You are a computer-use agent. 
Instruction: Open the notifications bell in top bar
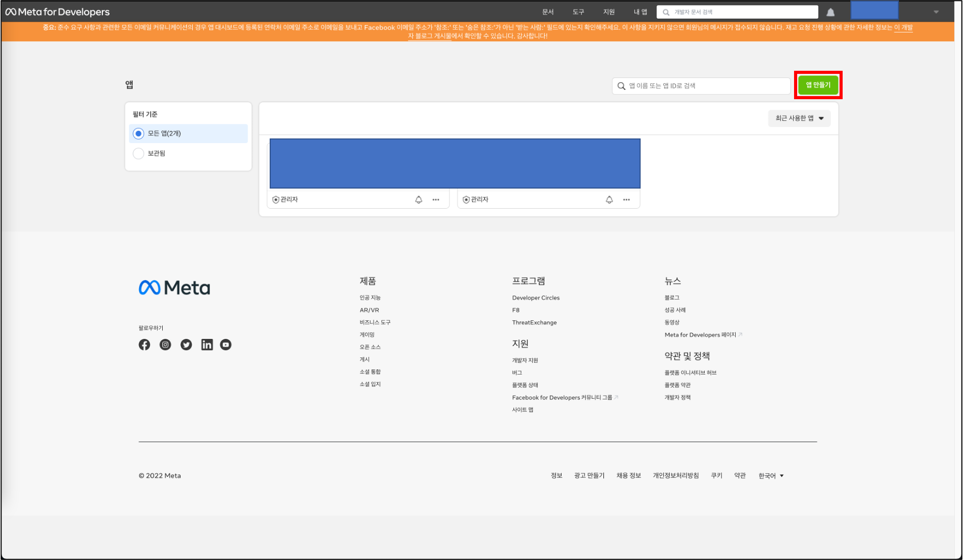tap(830, 12)
